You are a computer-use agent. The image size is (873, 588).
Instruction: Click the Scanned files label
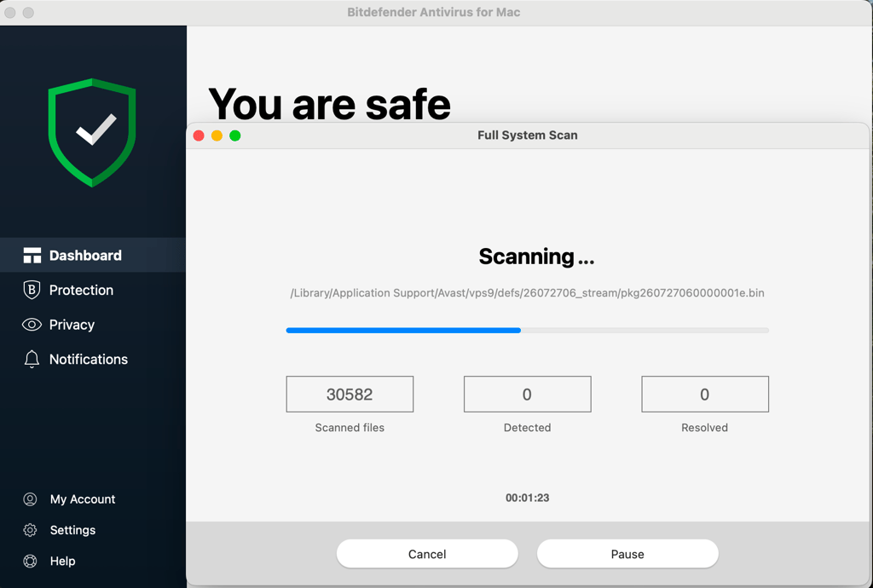pyautogui.click(x=350, y=428)
